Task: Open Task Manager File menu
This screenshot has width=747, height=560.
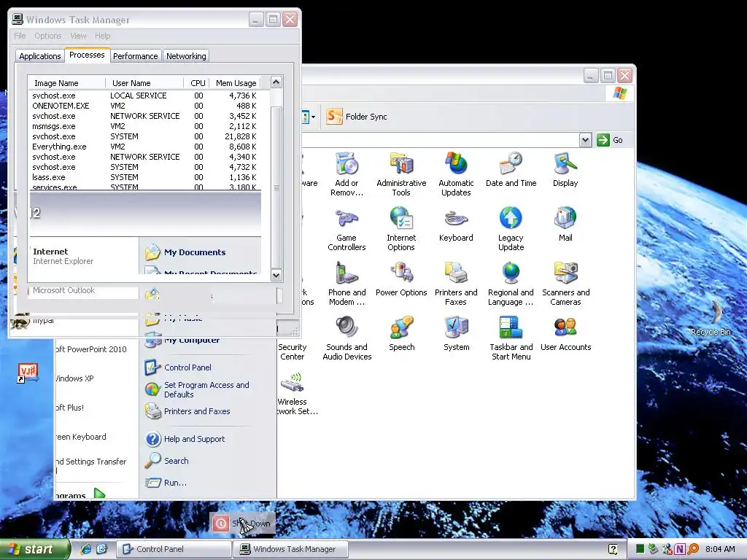Action: [x=20, y=36]
